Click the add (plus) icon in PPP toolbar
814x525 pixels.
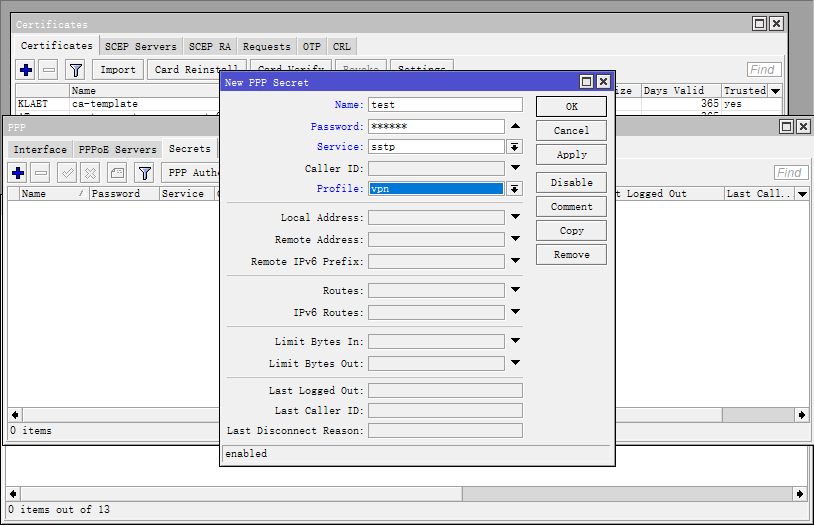pos(19,173)
